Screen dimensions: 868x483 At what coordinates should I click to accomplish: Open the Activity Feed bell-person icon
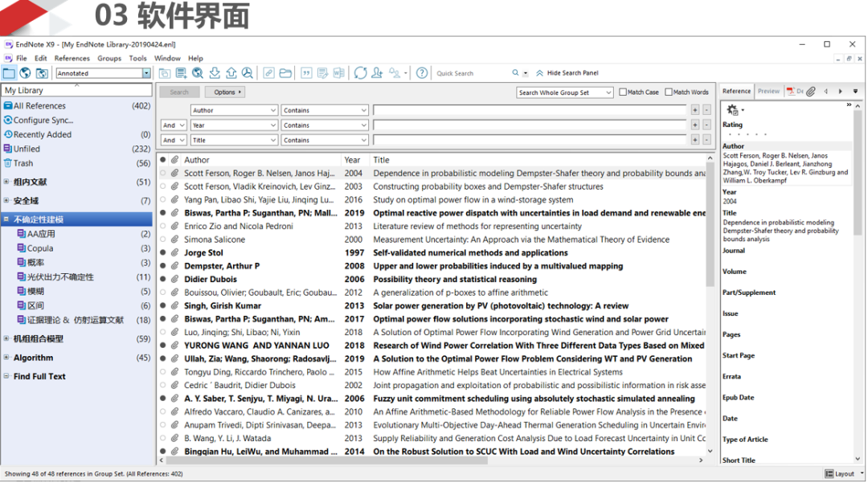[x=395, y=73]
